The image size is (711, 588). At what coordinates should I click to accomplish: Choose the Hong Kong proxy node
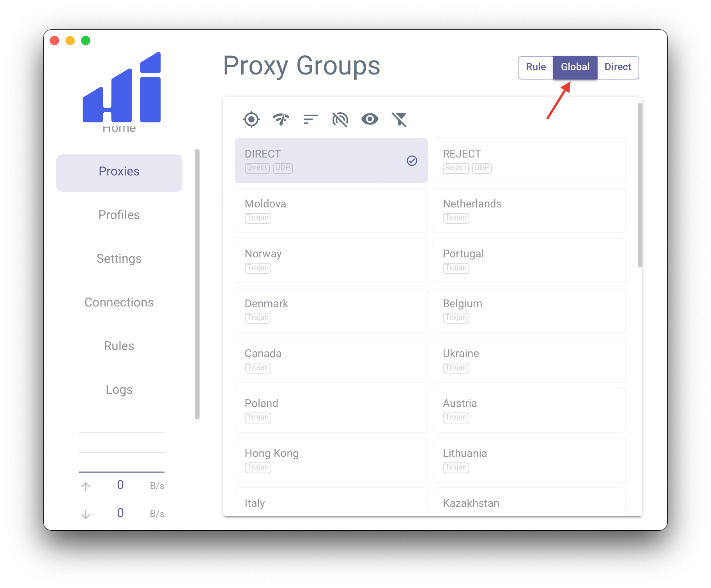coord(331,460)
